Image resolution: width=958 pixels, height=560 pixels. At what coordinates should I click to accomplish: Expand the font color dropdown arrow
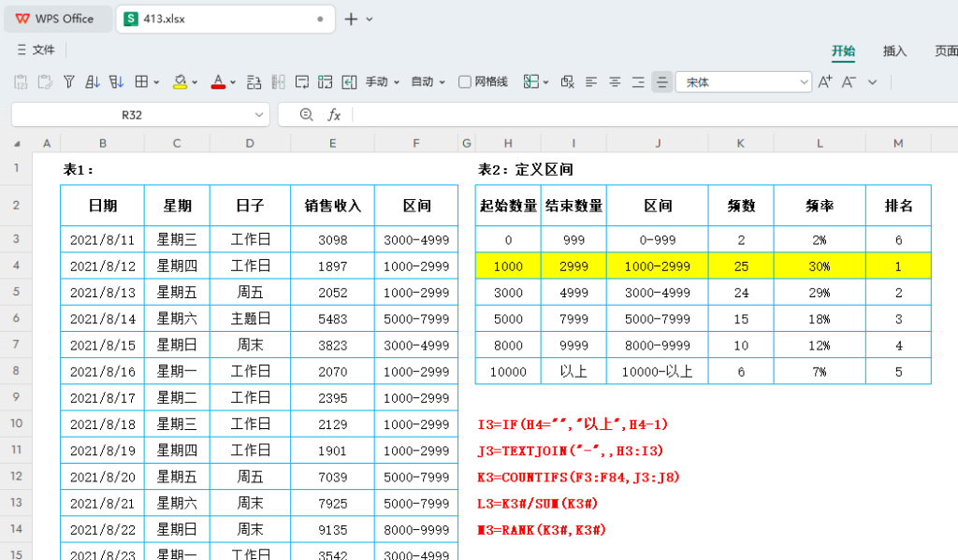click(233, 82)
